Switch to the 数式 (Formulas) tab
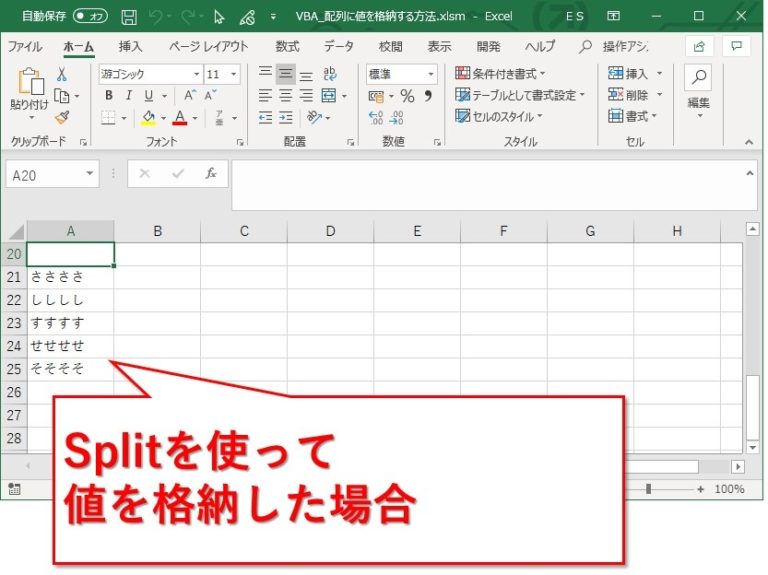 287,47
